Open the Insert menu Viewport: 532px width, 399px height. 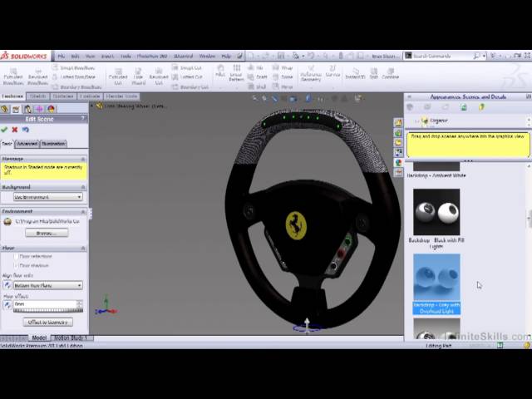point(107,56)
